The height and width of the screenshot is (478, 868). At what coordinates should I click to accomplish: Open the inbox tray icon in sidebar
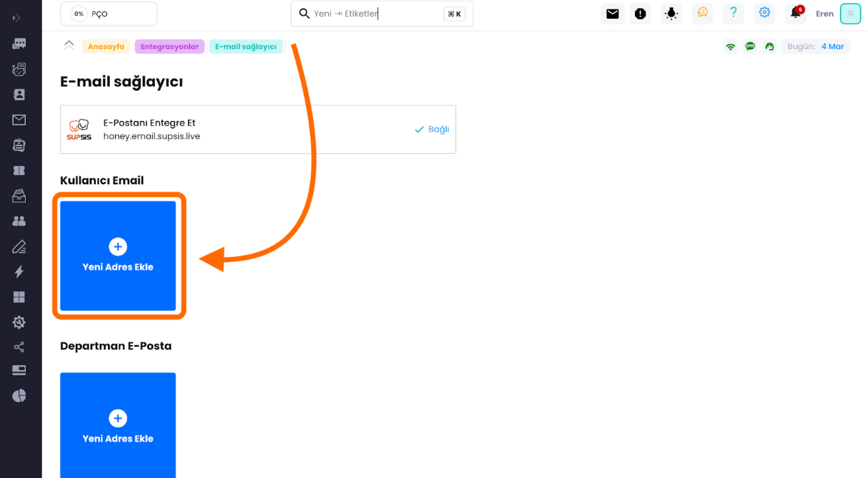(x=19, y=196)
